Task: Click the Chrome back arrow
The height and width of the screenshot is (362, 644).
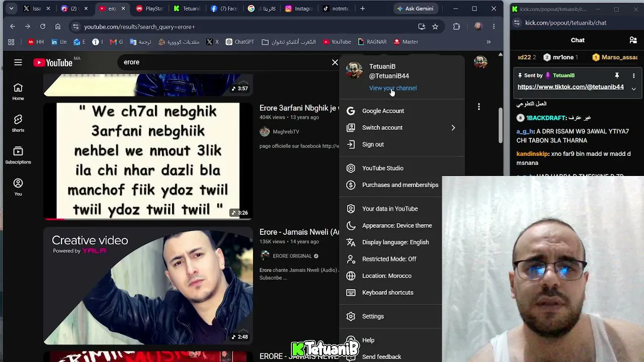Action: coord(13,27)
